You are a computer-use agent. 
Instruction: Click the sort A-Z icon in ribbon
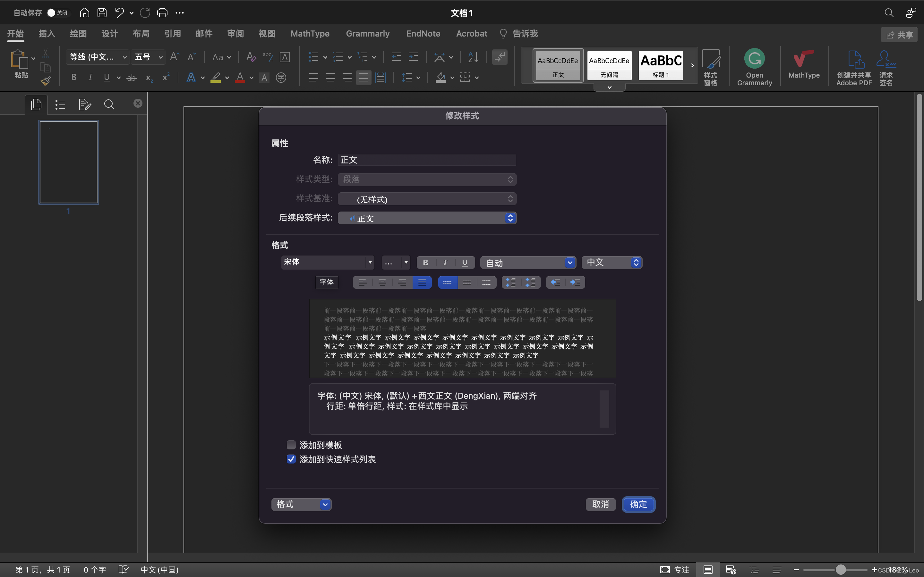(x=473, y=57)
